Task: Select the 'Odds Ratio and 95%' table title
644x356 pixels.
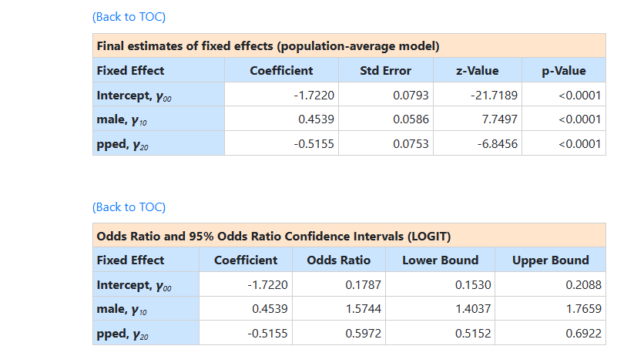Action: (273, 236)
